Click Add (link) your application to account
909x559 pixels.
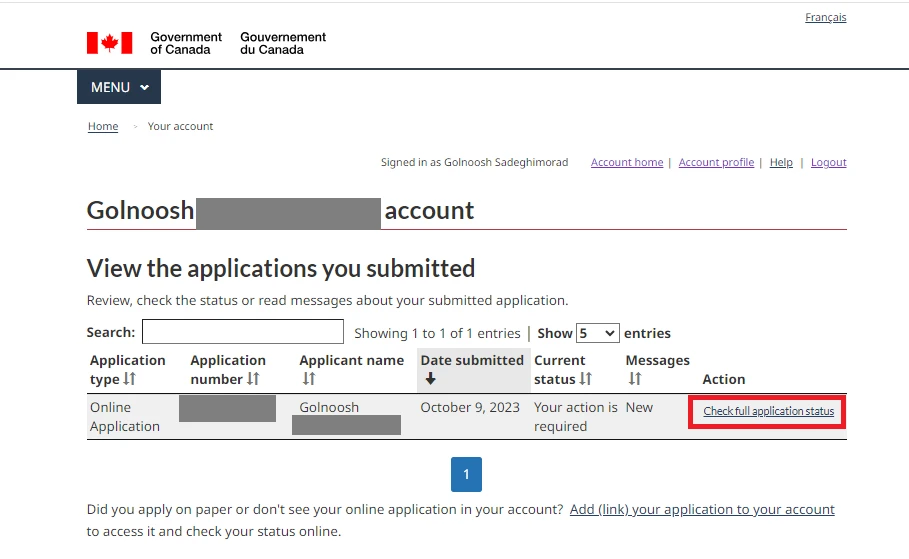[702, 509]
